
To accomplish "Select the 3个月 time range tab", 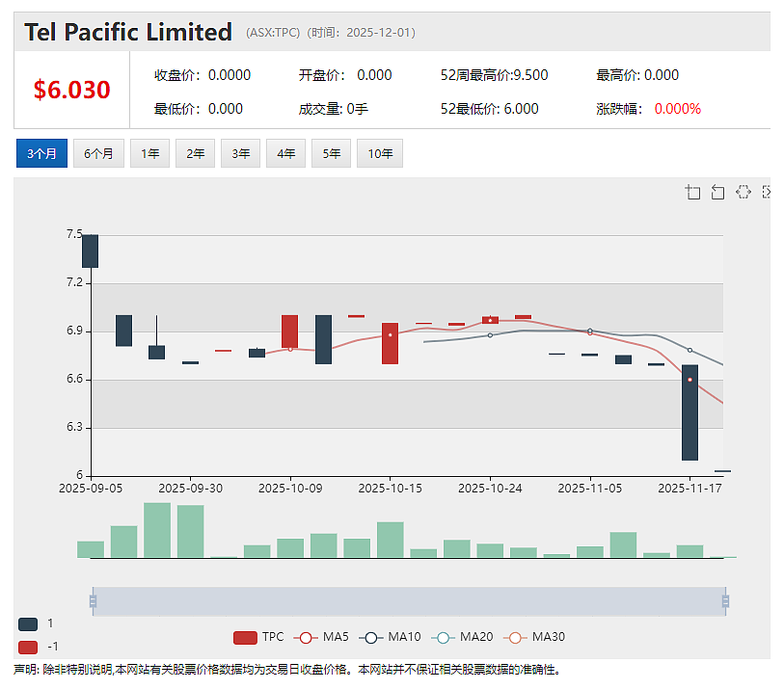I will 41,153.
